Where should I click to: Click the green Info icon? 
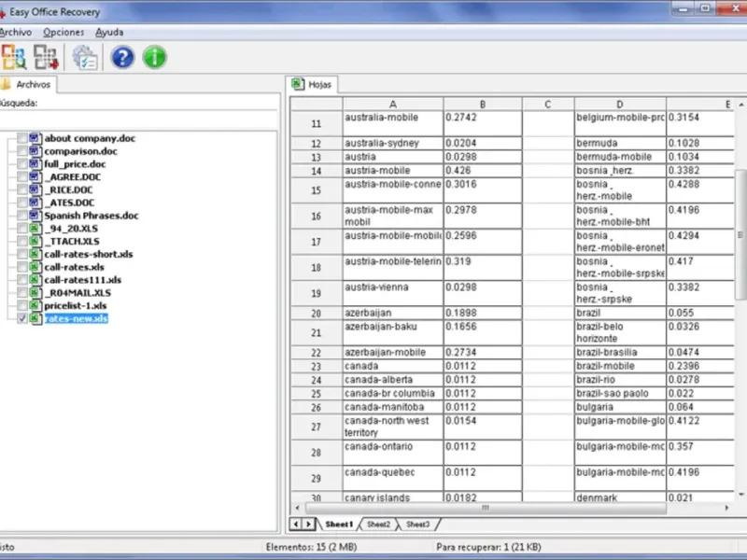(154, 58)
